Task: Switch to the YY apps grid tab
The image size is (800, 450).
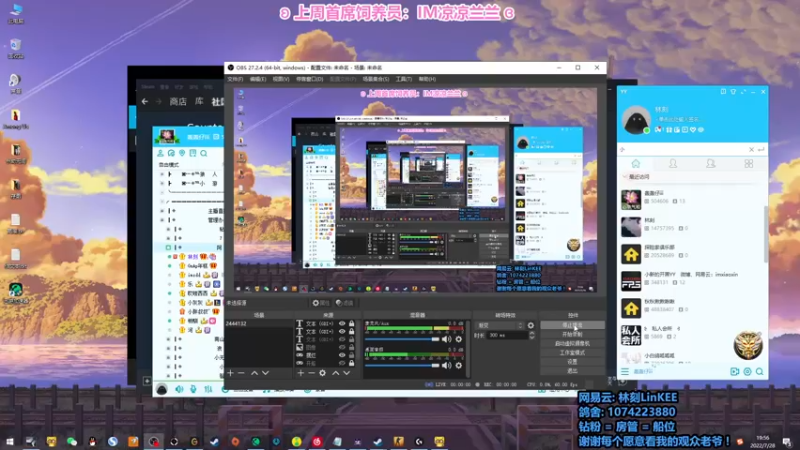Action: pyautogui.click(x=748, y=163)
